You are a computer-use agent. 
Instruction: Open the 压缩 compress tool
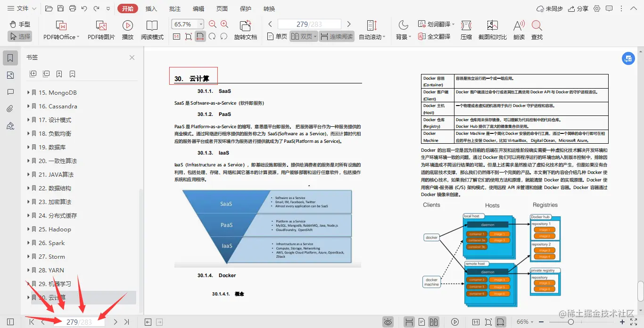coord(466,28)
